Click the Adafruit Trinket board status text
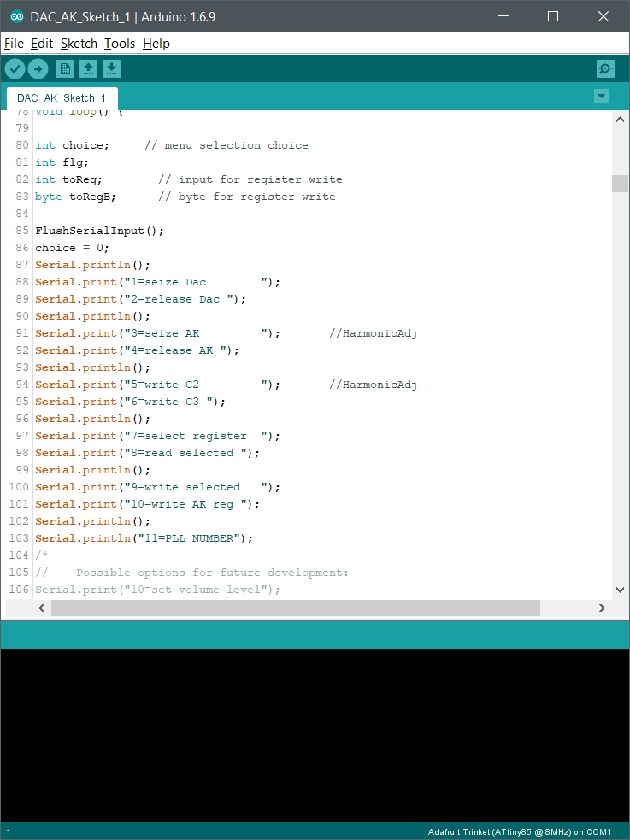The width and height of the screenshot is (630, 840). (x=520, y=832)
